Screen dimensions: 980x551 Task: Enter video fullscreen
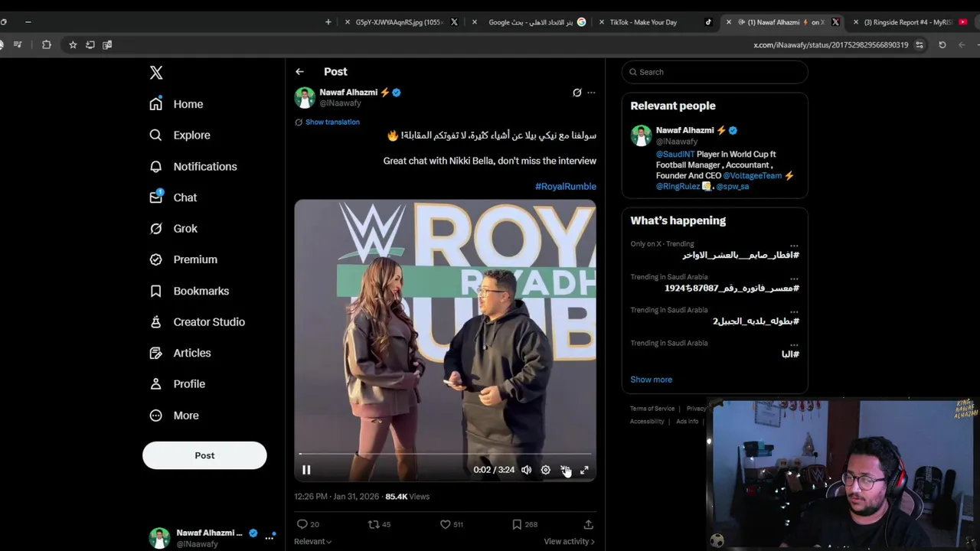click(x=584, y=470)
